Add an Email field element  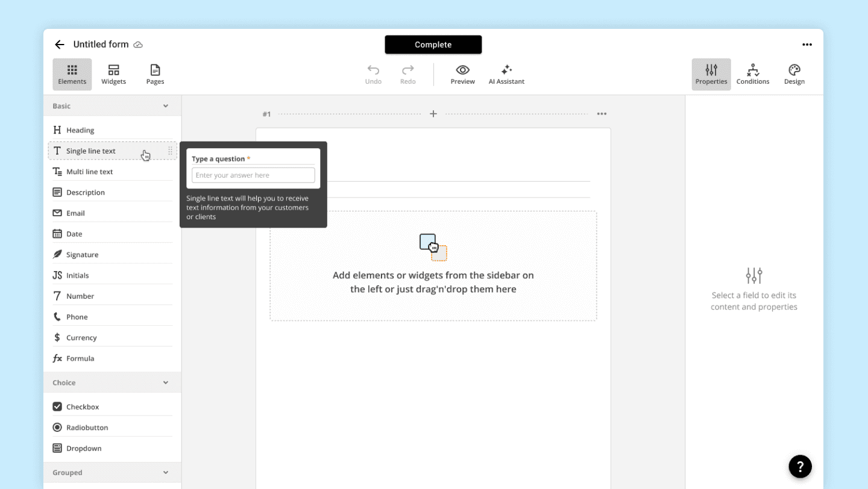click(x=112, y=213)
